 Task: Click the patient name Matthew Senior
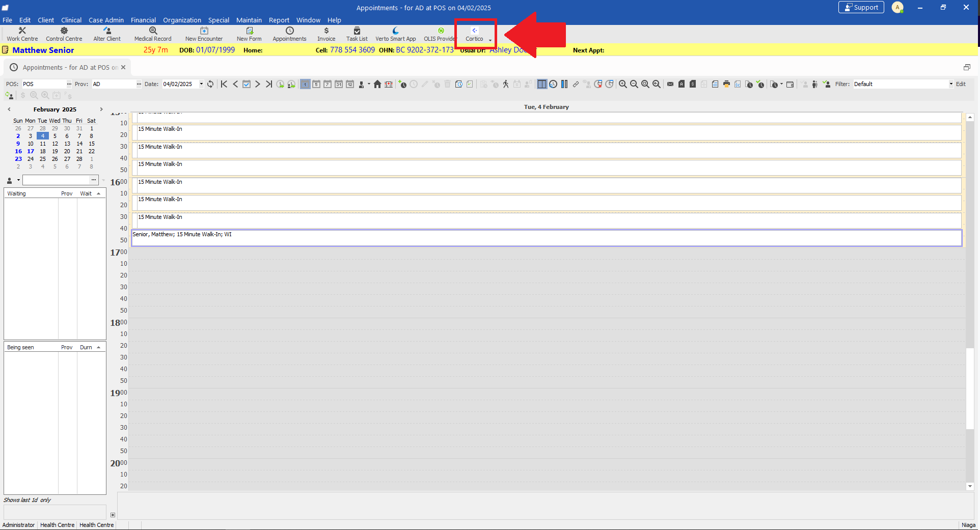coord(43,50)
